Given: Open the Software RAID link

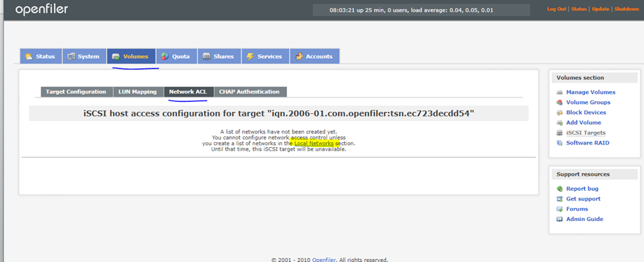Looking at the screenshot, I should tap(588, 143).
